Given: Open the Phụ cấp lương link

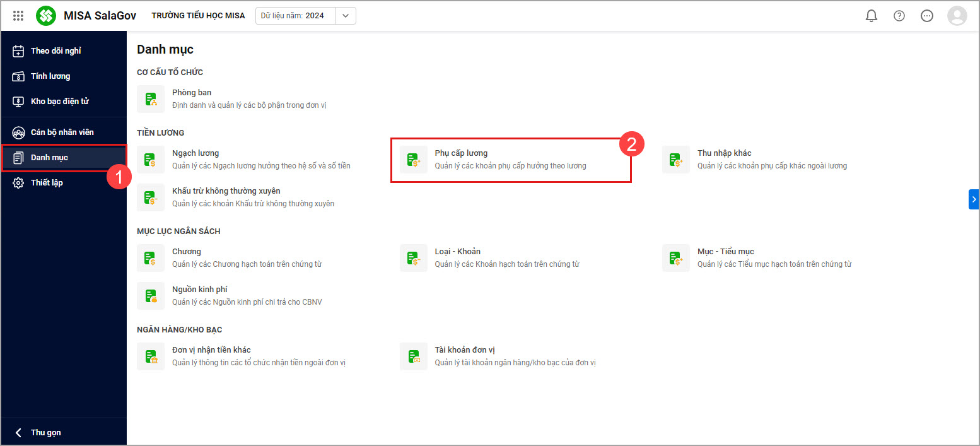Looking at the screenshot, I should pos(461,153).
